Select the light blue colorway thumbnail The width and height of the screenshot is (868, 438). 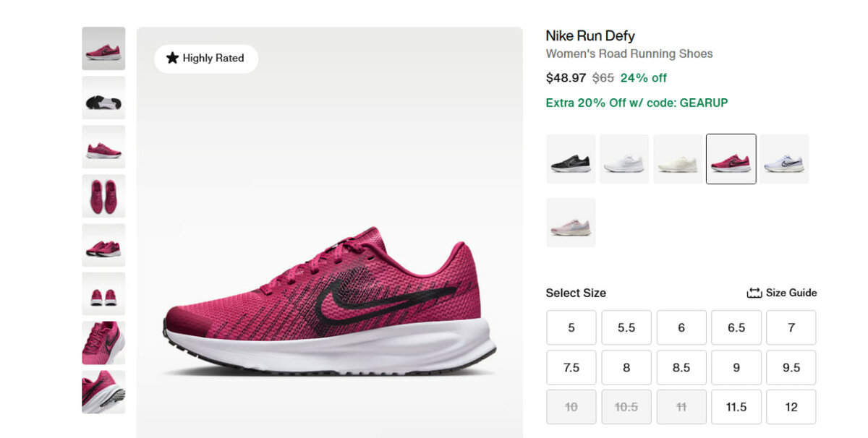(x=784, y=159)
